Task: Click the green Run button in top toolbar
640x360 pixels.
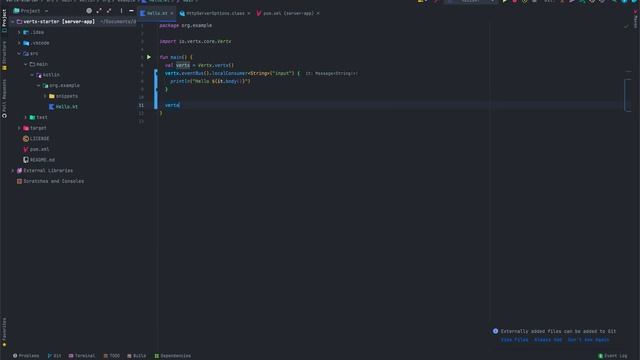Action: pyautogui.click(x=505, y=2)
